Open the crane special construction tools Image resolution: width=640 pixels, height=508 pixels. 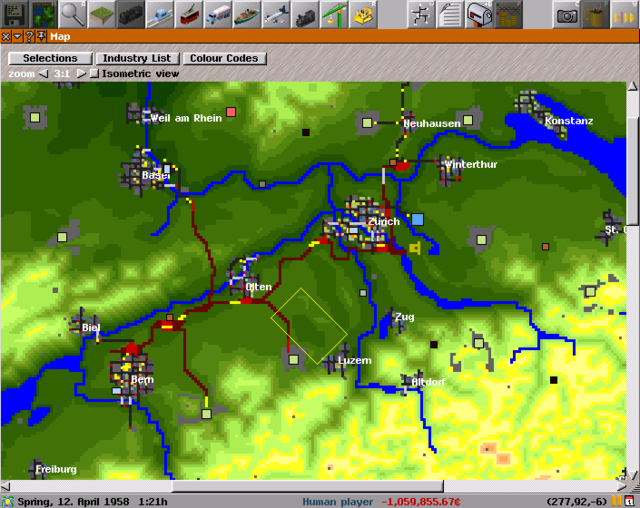[333, 14]
